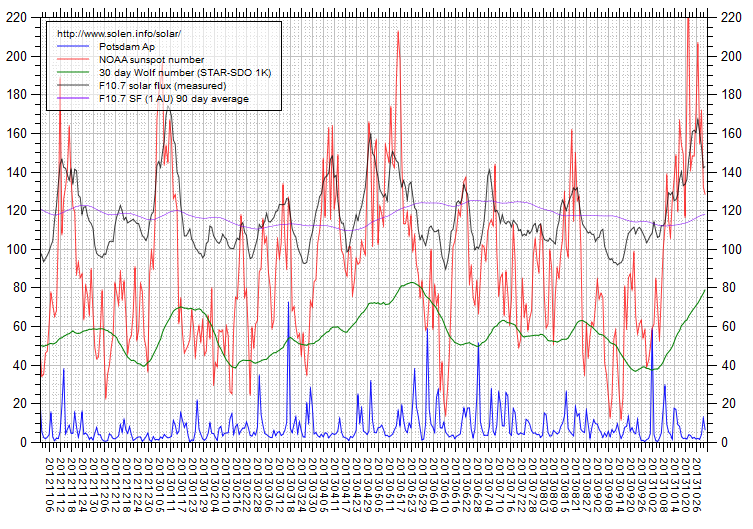Click the date label 20121106
This screenshot has height=529, width=753.
(49, 485)
